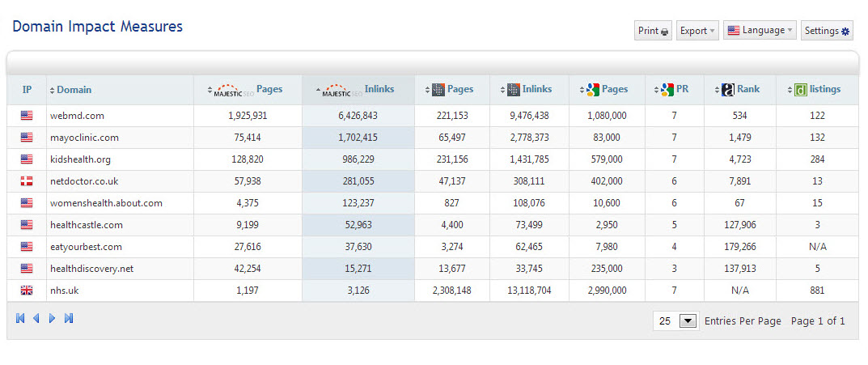Click the grey grid icon beside Inlinks header

[513, 89]
